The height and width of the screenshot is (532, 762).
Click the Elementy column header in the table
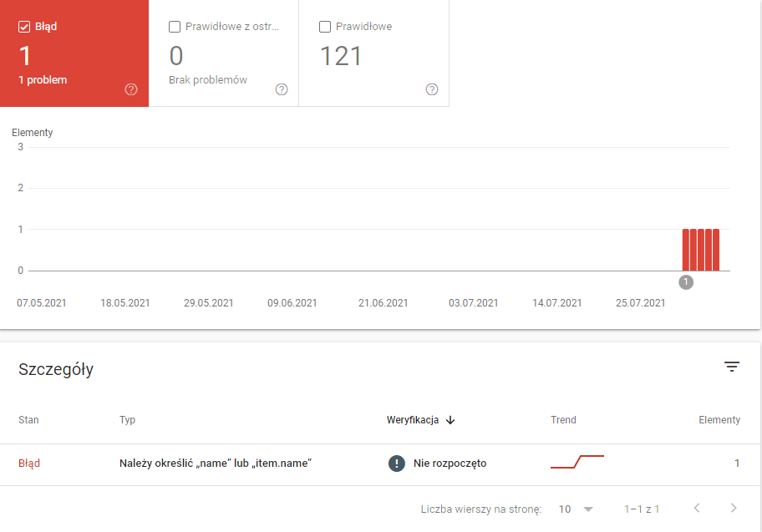[x=719, y=420]
